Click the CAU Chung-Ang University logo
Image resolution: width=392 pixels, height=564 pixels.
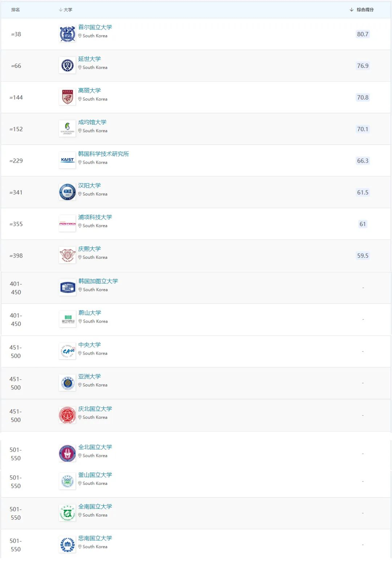[x=68, y=351]
